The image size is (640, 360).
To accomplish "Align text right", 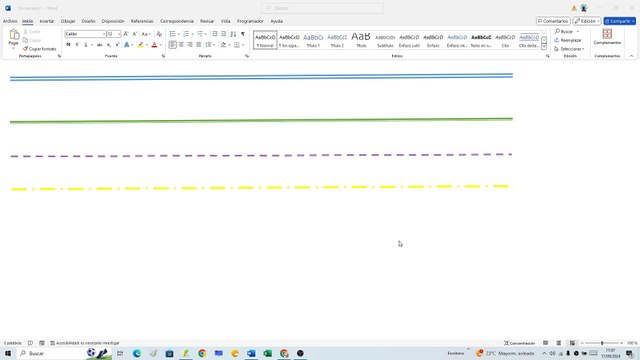I will pos(190,44).
